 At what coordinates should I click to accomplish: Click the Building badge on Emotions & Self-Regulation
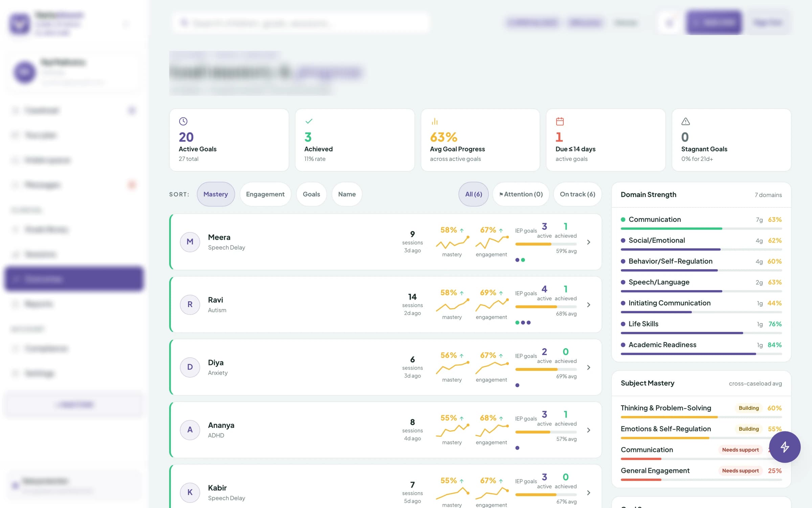click(x=748, y=429)
